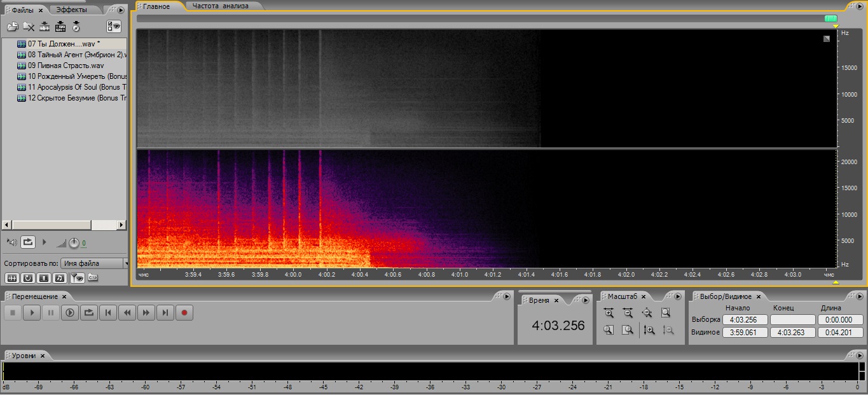Click the Insert into Multitrack icon
This screenshot has height=395, width=868.
point(45,27)
